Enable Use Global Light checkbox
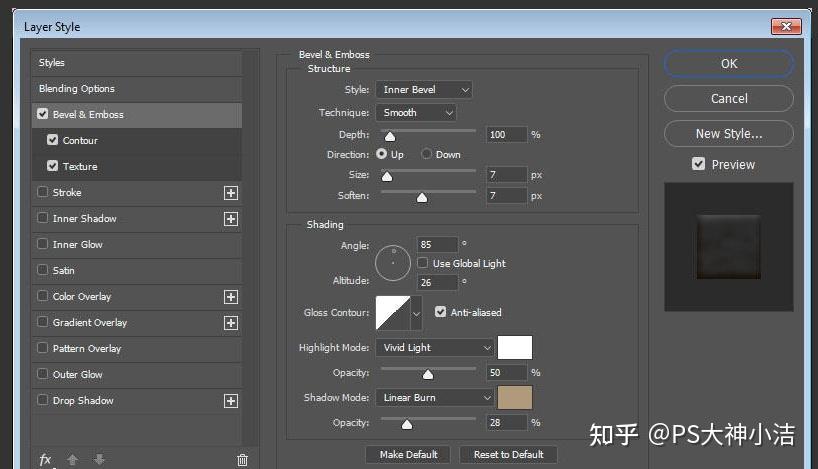This screenshot has width=818, height=469. [423, 263]
